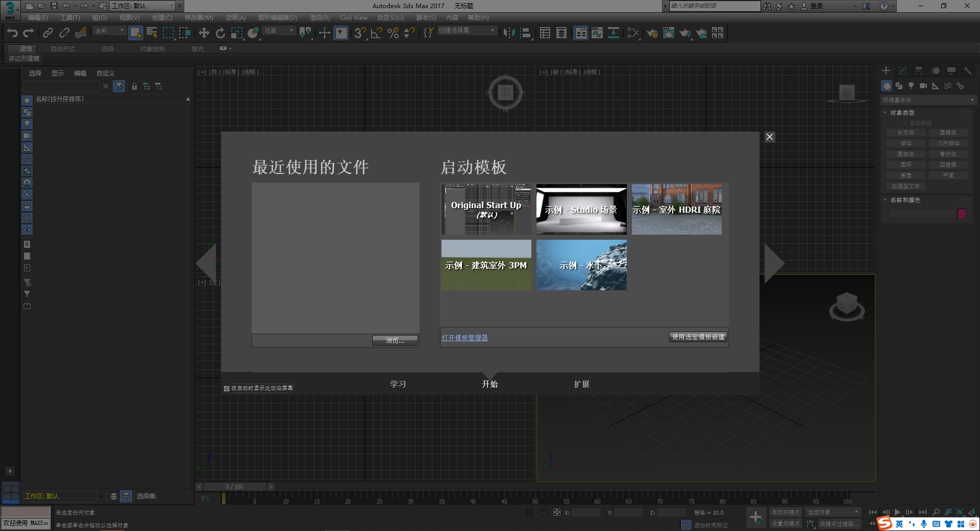This screenshot has width=980, height=531.
Task: Open Select by Name list icon
Action: [x=152, y=33]
